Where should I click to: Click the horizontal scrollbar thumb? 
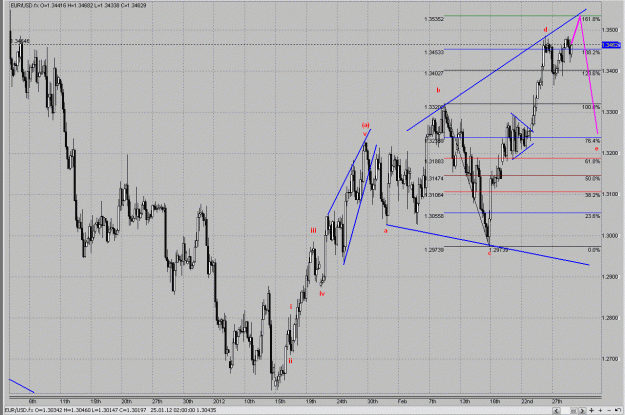574,410
